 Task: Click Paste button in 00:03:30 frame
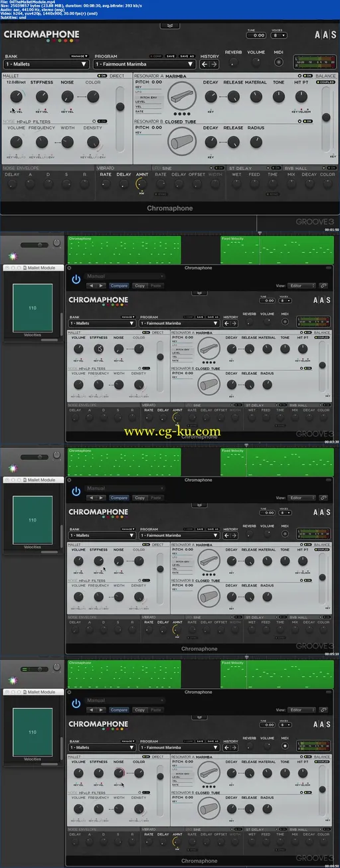(155, 285)
